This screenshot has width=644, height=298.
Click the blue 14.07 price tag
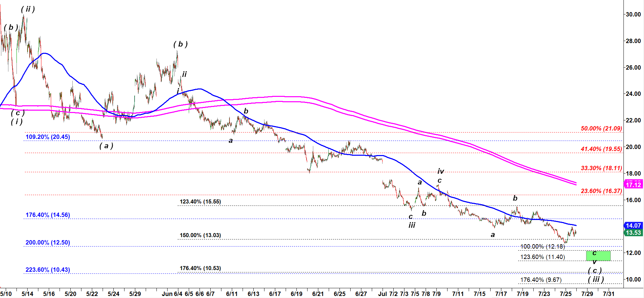pos(633,225)
